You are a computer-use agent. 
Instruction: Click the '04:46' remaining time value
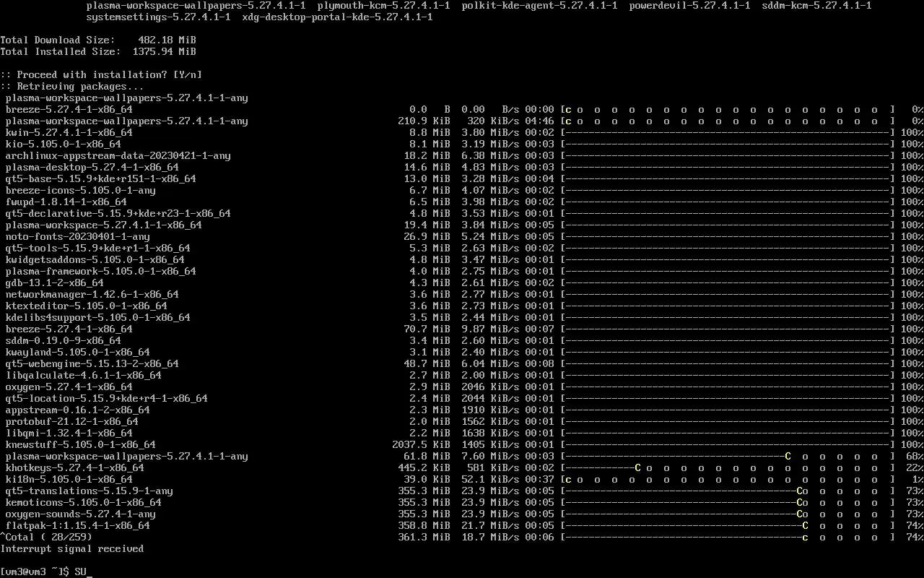tap(540, 121)
